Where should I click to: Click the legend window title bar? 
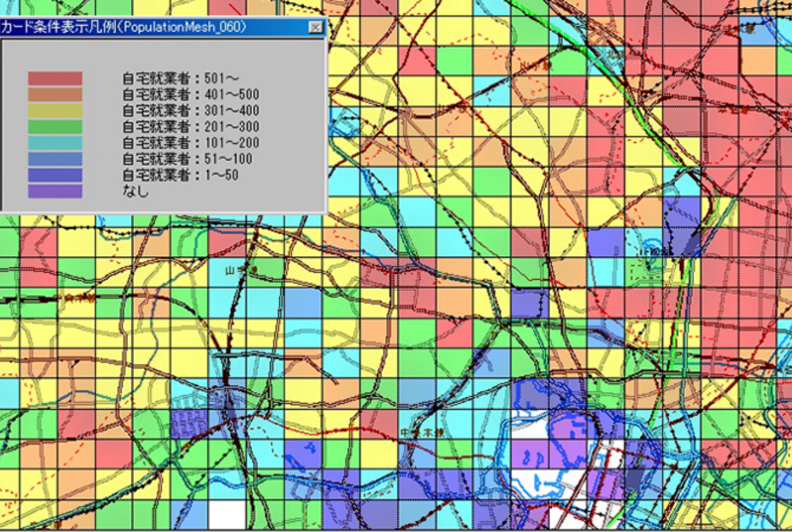point(163,28)
